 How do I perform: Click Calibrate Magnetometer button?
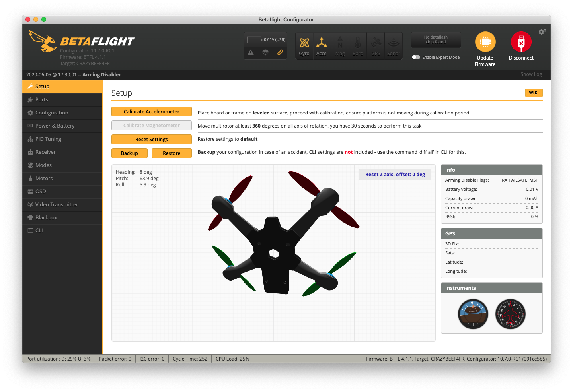tap(152, 126)
